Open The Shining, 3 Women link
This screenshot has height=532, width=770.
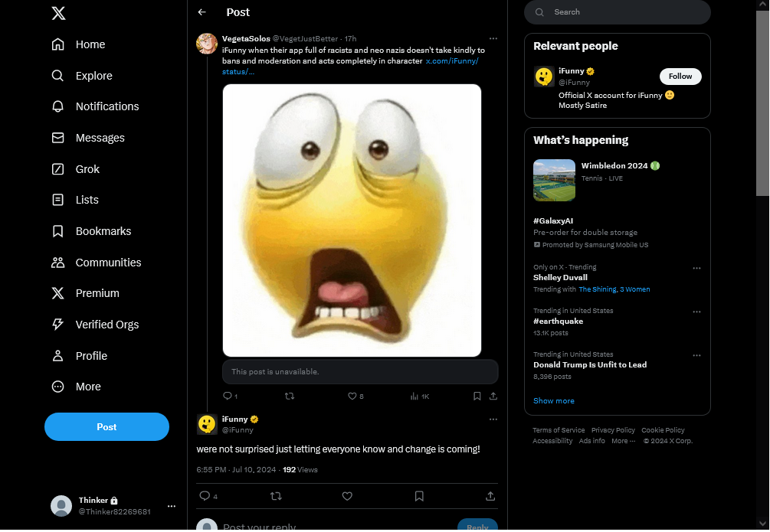pos(614,289)
